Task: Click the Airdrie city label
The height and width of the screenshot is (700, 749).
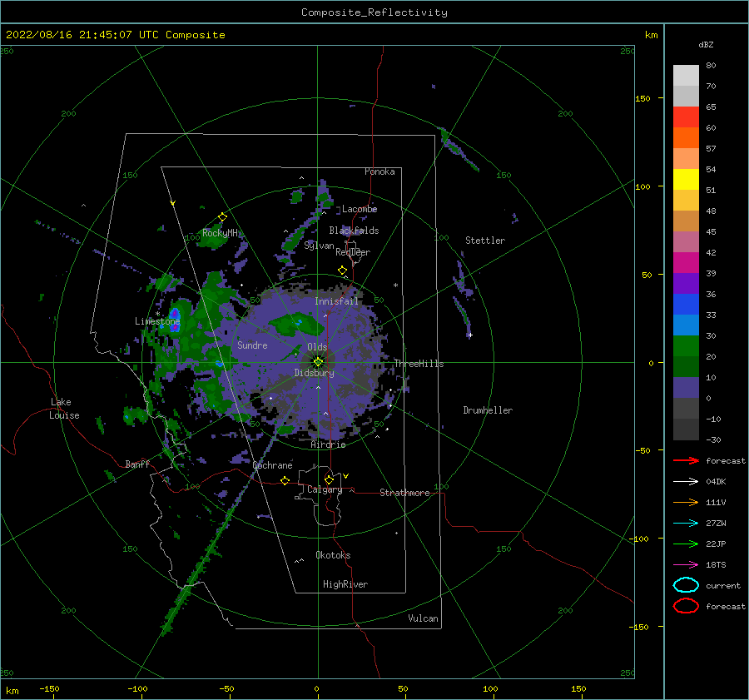Action: (x=328, y=444)
